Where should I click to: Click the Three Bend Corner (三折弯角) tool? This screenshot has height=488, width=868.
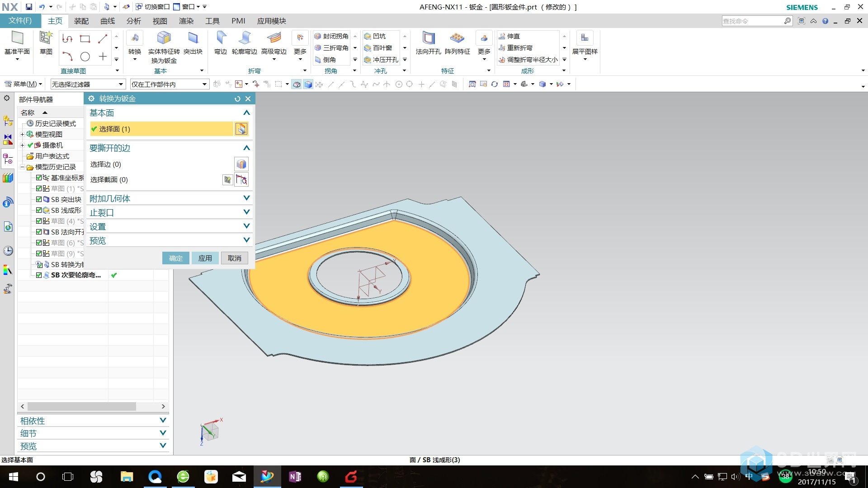coord(331,48)
